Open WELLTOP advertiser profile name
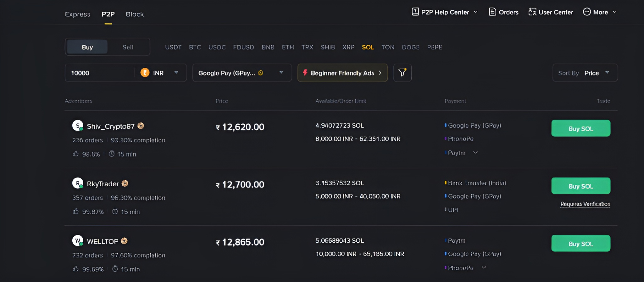This screenshot has height=282, width=644. click(103, 241)
